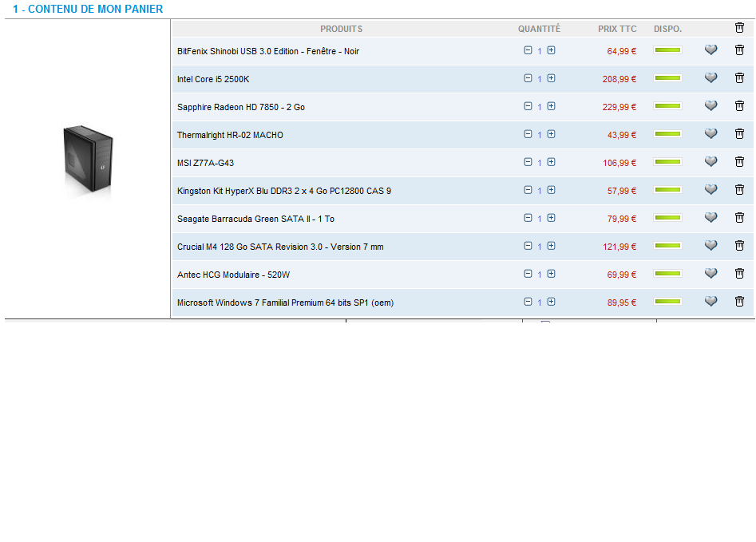Trash the MSI Z77A-G43 motherboard

click(739, 162)
